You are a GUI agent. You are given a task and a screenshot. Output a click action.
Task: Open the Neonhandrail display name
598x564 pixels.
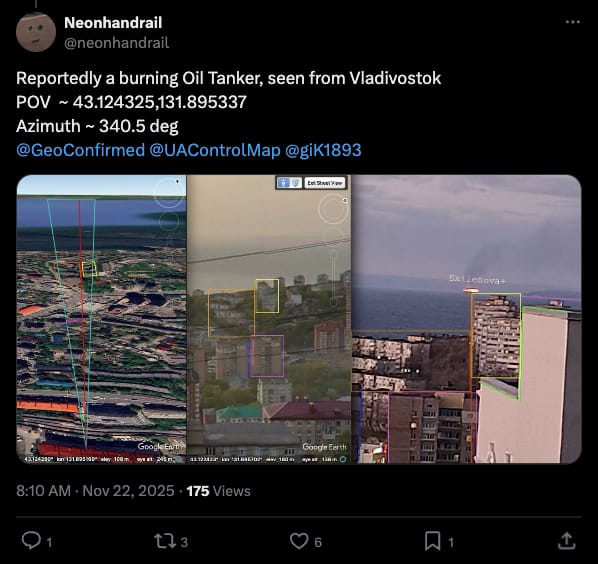(x=113, y=22)
